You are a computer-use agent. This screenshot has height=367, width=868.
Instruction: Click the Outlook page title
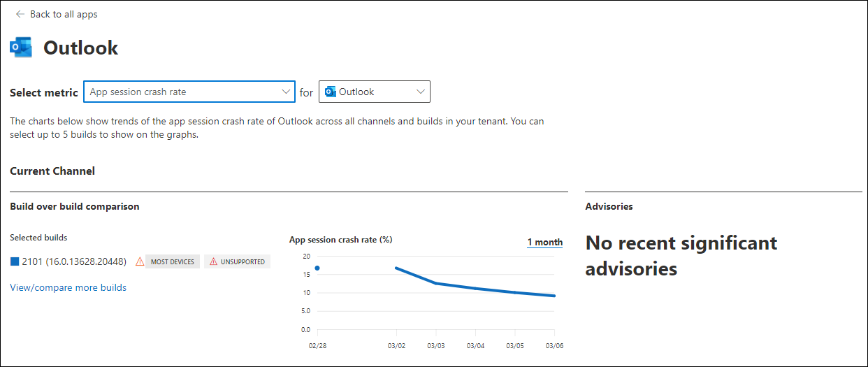tap(81, 48)
